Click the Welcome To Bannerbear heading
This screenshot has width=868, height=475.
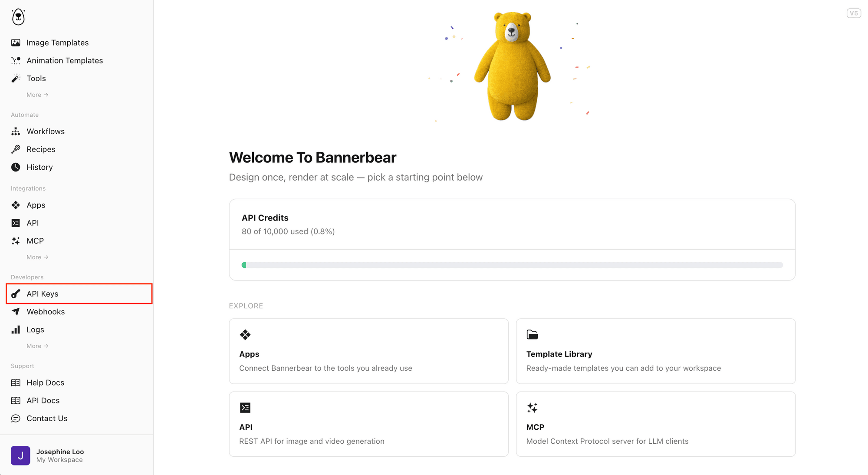[312, 158]
